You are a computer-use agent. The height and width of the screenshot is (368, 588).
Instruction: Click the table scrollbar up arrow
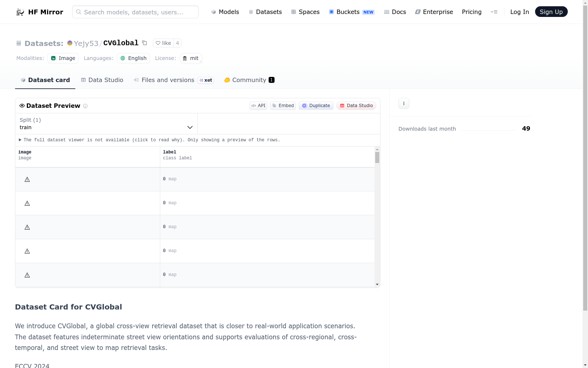[377, 149]
